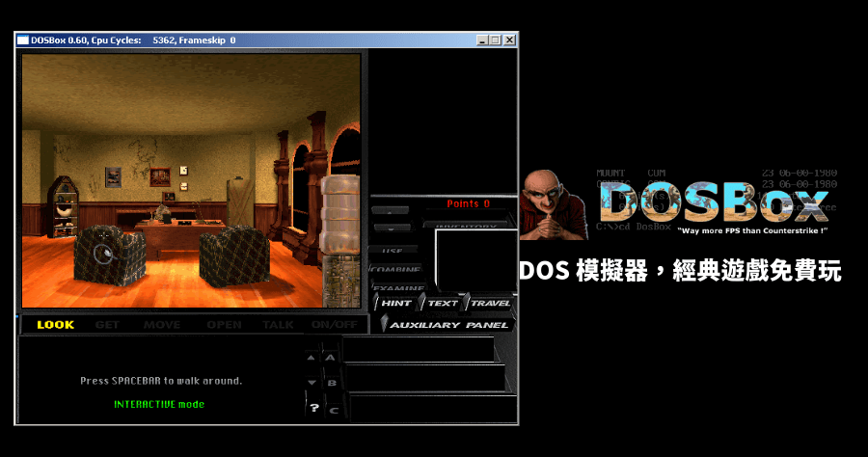Open the TEXT panel
Image resolution: width=868 pixels, height=457 pixels.
[443, 303]
